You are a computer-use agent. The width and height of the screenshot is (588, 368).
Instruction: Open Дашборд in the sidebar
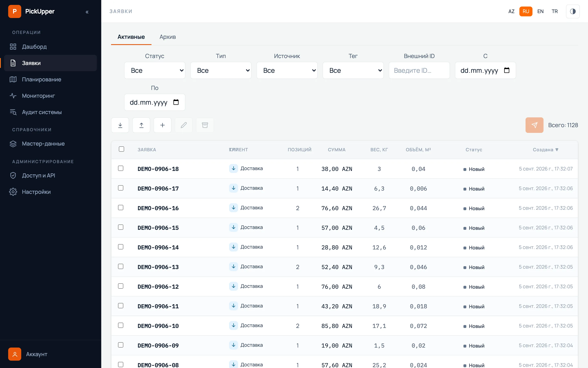click(x=51, y=47)
